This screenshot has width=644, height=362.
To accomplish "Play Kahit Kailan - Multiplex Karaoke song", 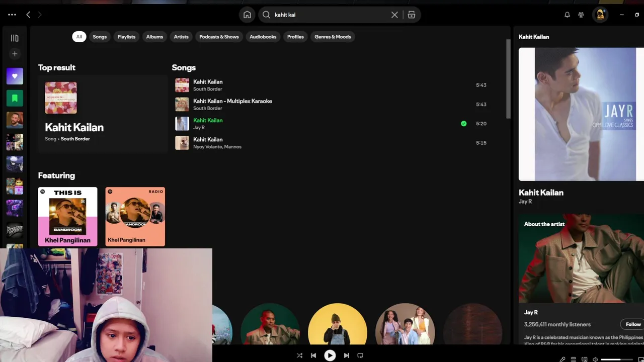I will point(332,104).
